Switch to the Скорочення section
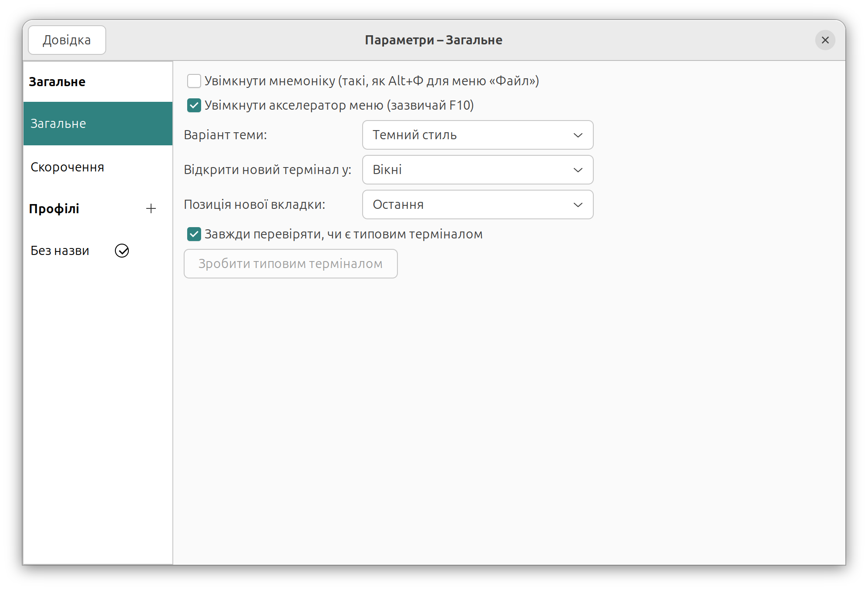Viewport: 868px width, 590px height. click(x=98, y=167)
